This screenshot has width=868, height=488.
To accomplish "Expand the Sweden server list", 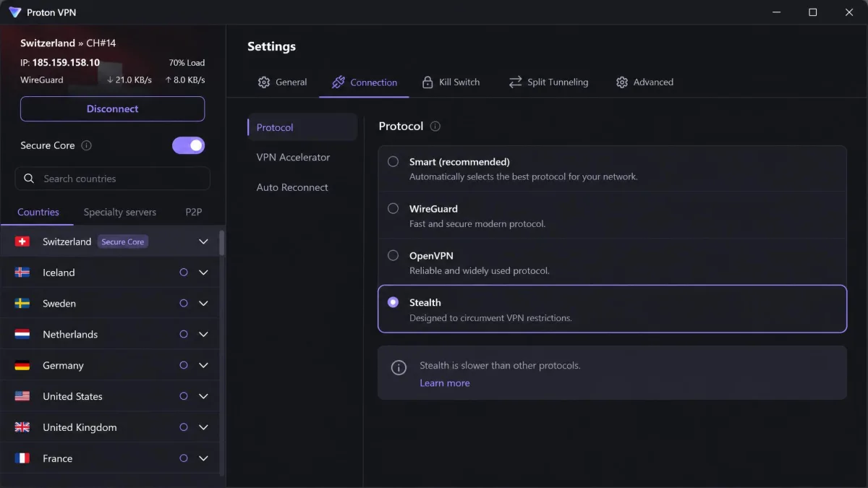I will click(203, 304).
